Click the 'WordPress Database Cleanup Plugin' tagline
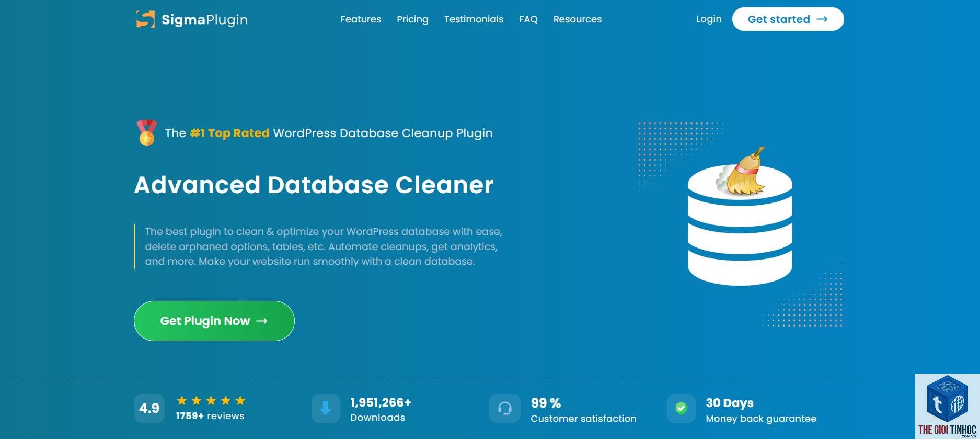Viewport: 980px width, 439px height. [383, 133]
